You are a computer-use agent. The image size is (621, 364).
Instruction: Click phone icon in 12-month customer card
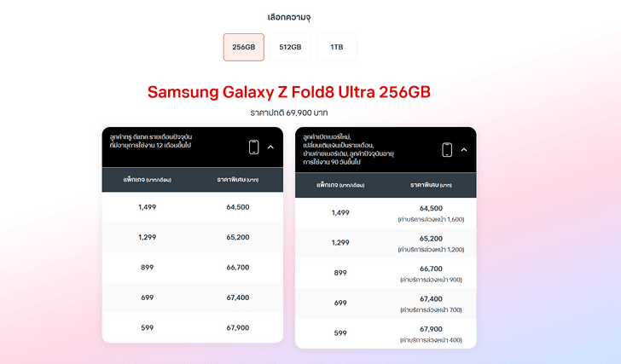point(254,147)
